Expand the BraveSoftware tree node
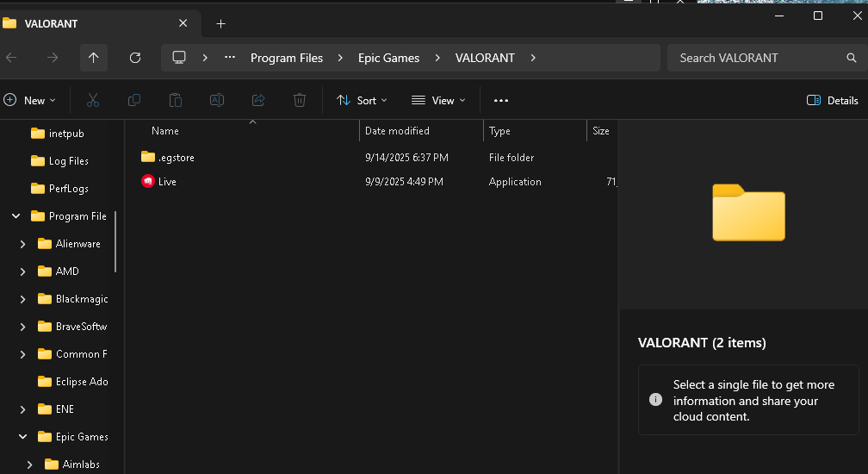 [x=22, y=327]
